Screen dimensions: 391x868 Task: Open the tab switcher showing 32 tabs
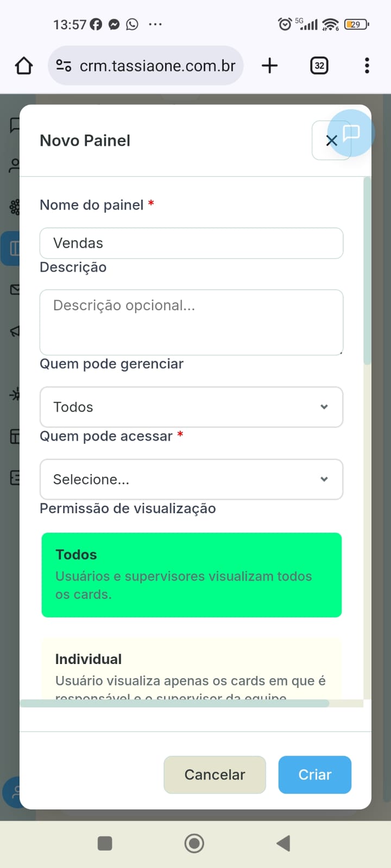[319, 66]
